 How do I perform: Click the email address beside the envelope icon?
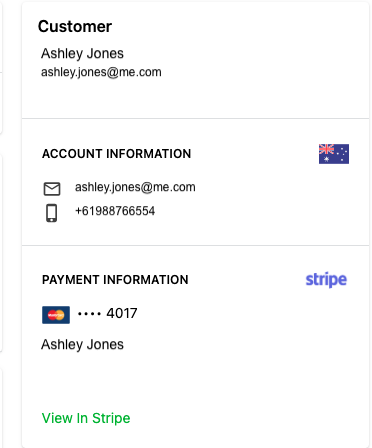pos(135,187)
